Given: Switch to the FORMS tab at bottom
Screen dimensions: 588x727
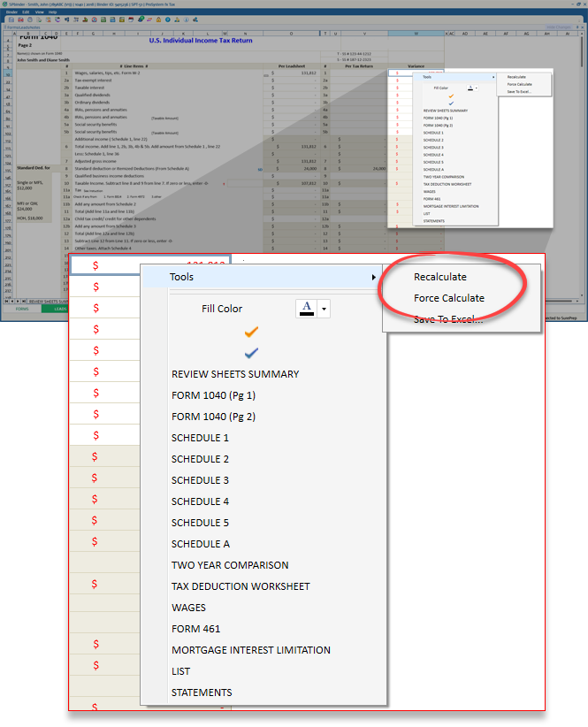Looking at the screenshot, I should (22, 309).
